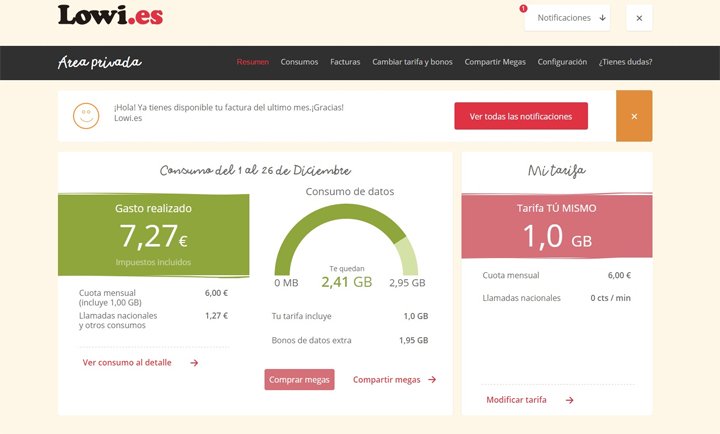Click Ver todas las notificaciones button
This screenshot has height=434, width=720.
pos(521,116)
